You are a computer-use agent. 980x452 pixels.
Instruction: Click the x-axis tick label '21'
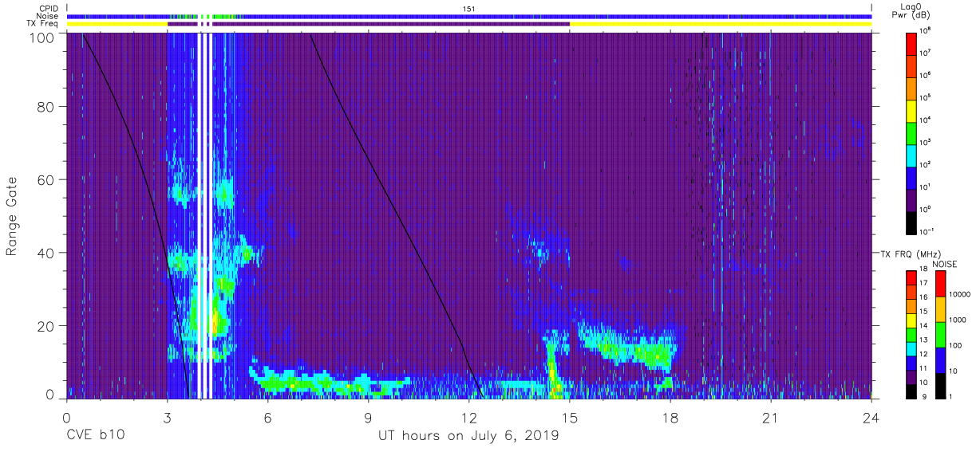click(771, 417)
